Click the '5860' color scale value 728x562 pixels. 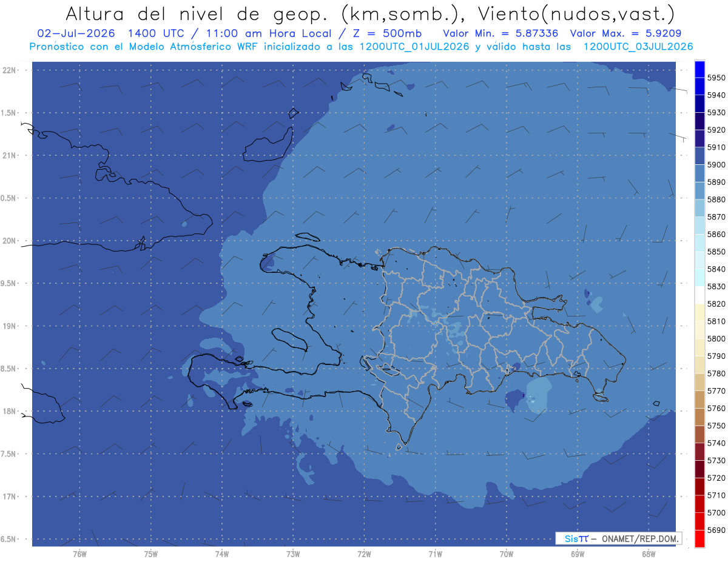pyautogui.click(x=716, y=234)
